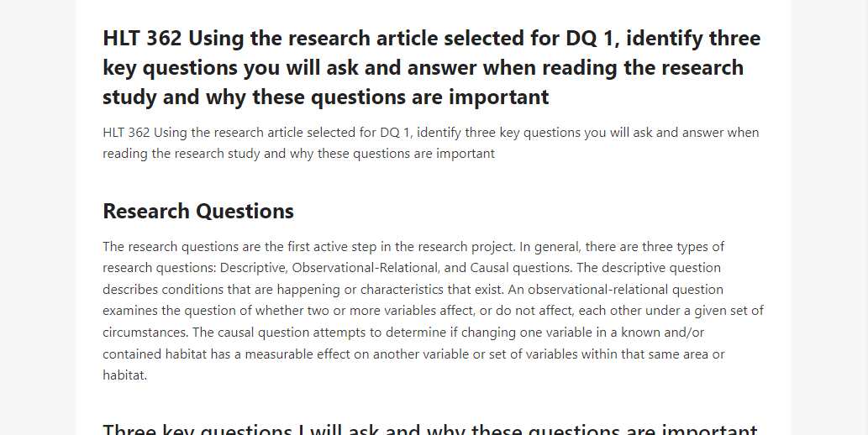Click the capitalized word "Descriptive," in the paragraph

[253, 268]
